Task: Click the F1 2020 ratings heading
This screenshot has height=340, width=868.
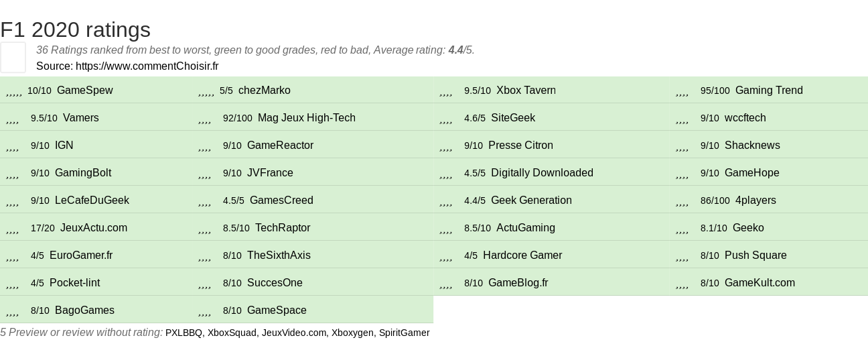Action: pos(75,30)
